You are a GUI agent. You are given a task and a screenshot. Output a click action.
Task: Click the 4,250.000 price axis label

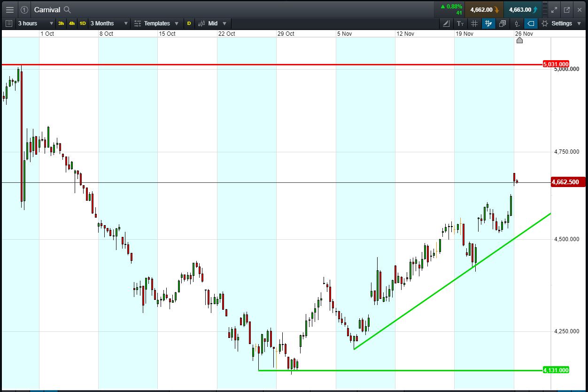pyautogui.click(x=566, y=331)
